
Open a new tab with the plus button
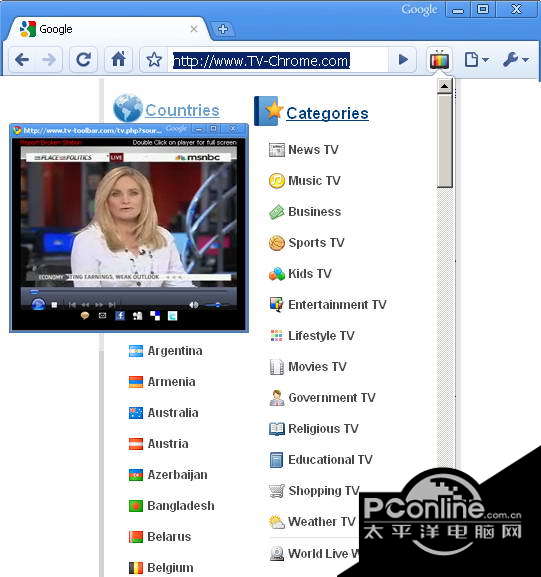(x=222, y=29)
